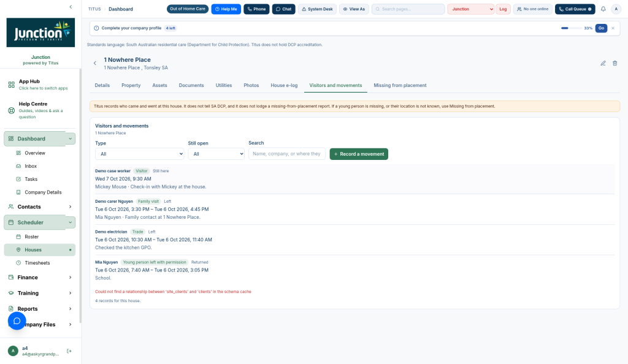Switch to the Details tab

coord(102,85)
